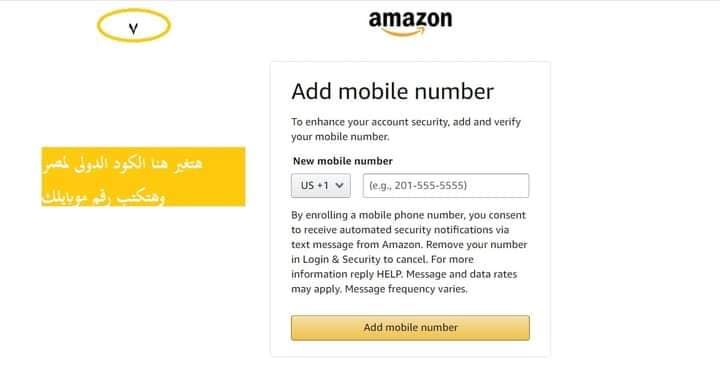
Task: Click the chevron arrow beside US +1
Action: point(339,186)
